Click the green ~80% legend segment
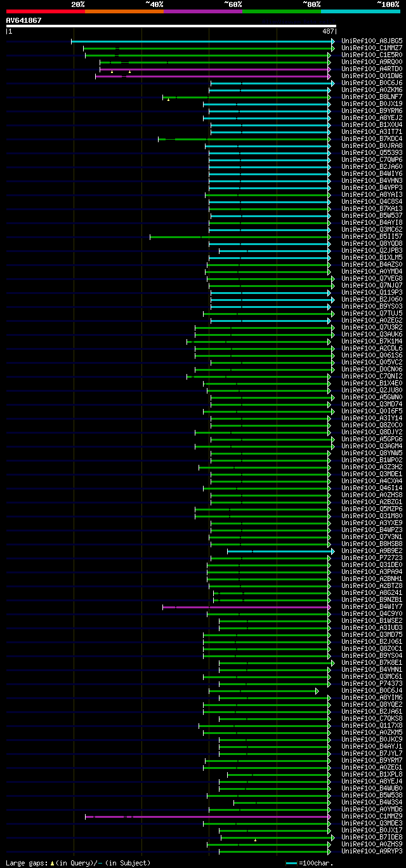The height and width of the screenshot is (868, 406). tap(281, 11)
